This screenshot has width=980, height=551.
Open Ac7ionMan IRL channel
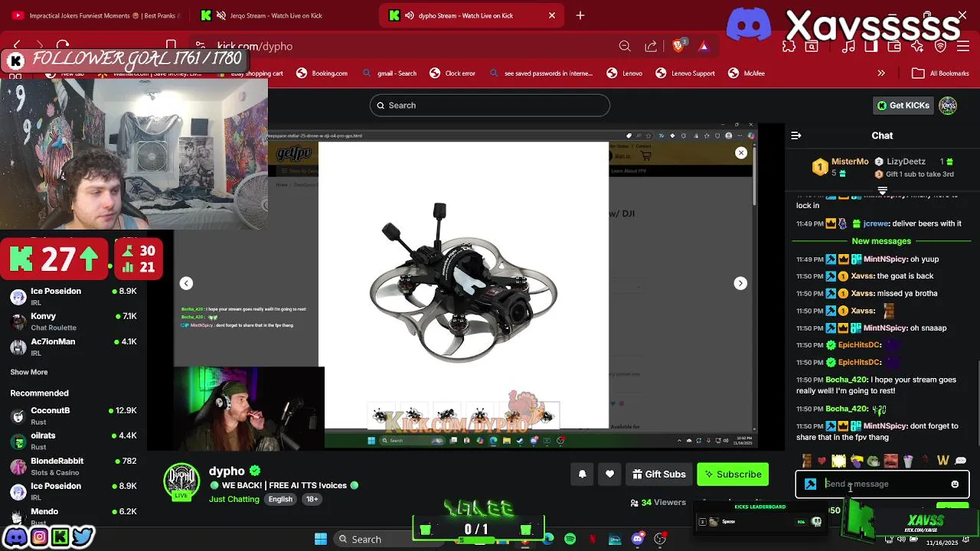click(73, 347)
